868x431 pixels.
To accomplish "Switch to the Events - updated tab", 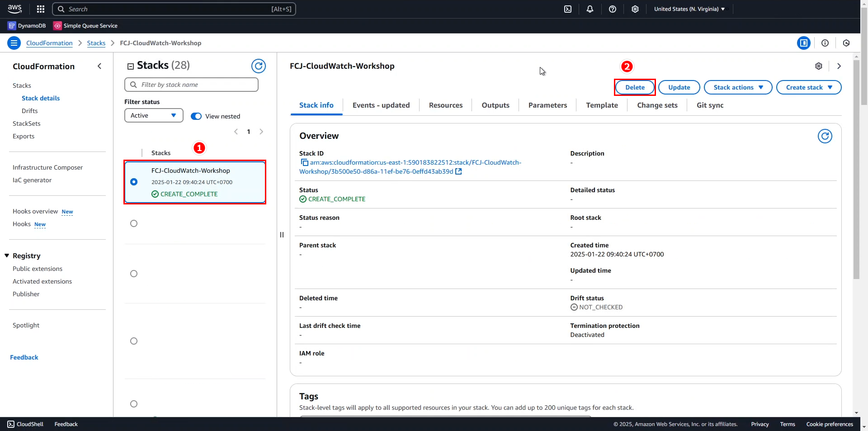I will [x=381, y=105].
